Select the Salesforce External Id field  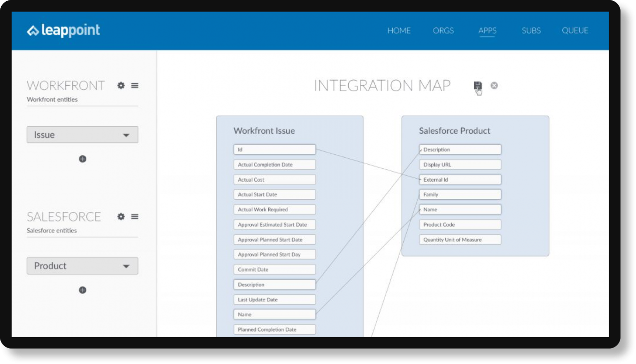point(460,180)
